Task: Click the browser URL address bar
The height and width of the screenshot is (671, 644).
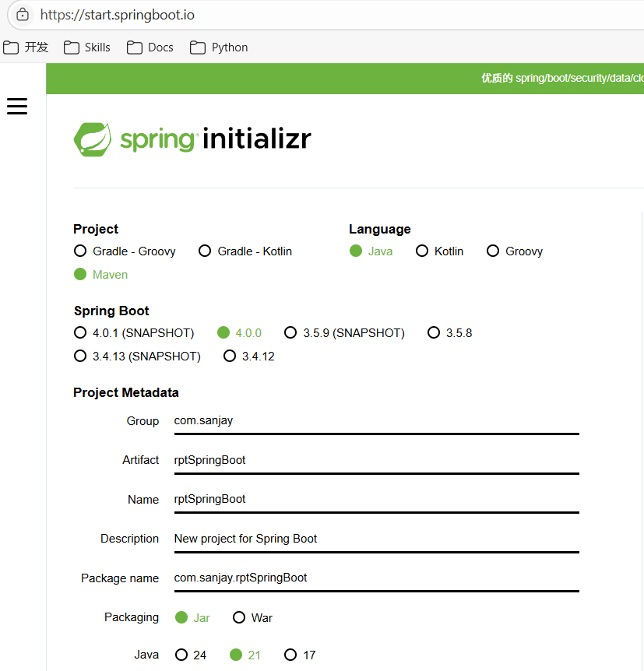Action: (326, 15)
